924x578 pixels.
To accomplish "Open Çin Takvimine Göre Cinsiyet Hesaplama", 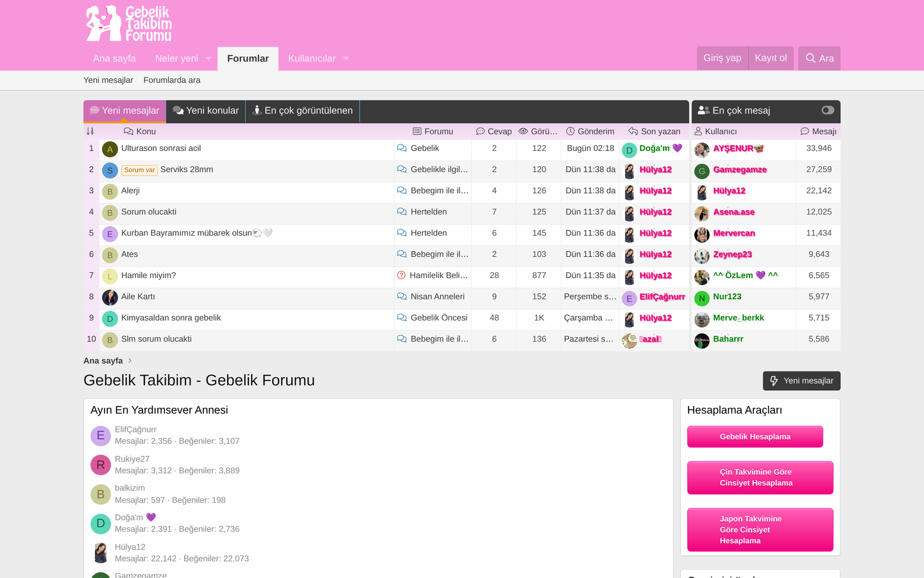I will coord(760,478).
